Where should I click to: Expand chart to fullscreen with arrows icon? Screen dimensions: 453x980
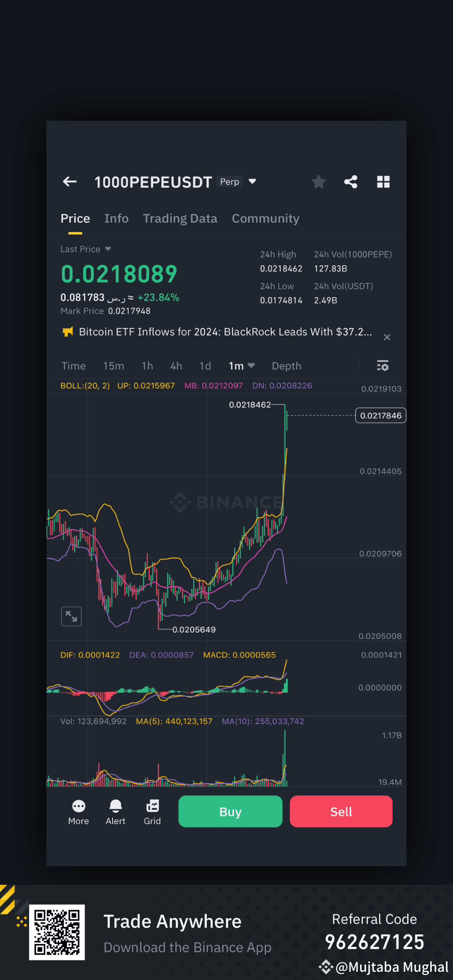(71, 616)
